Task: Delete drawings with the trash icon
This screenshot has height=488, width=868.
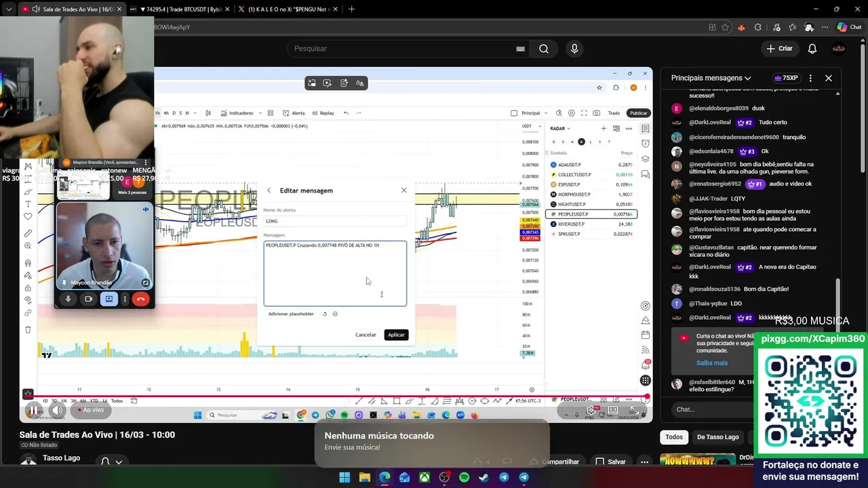Action: [x=28, y=329]
